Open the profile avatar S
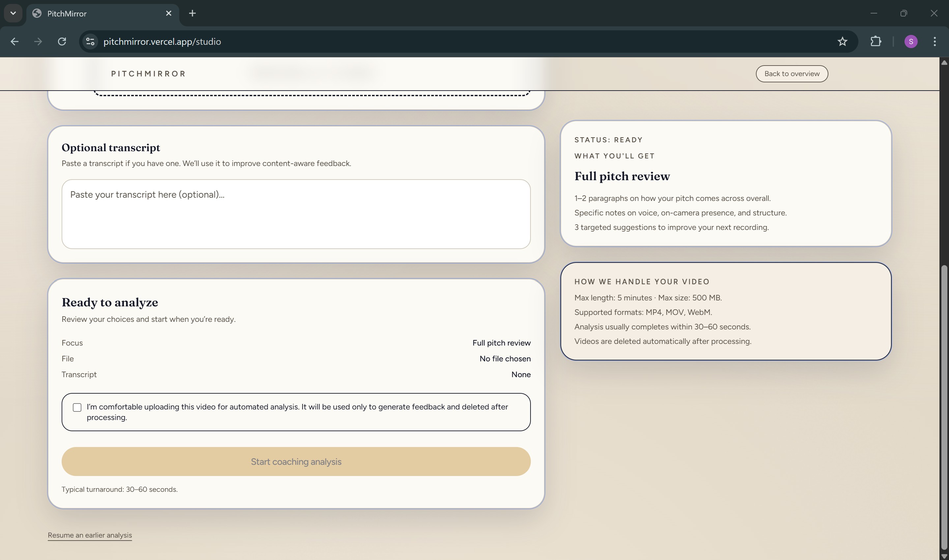Screen dimensions: 949x560 (x=910, y=42)
